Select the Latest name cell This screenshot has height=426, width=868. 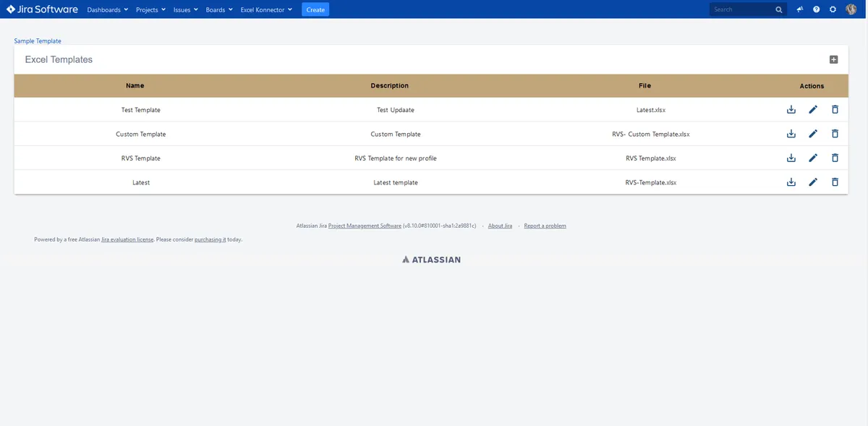(x=141, y=182)
